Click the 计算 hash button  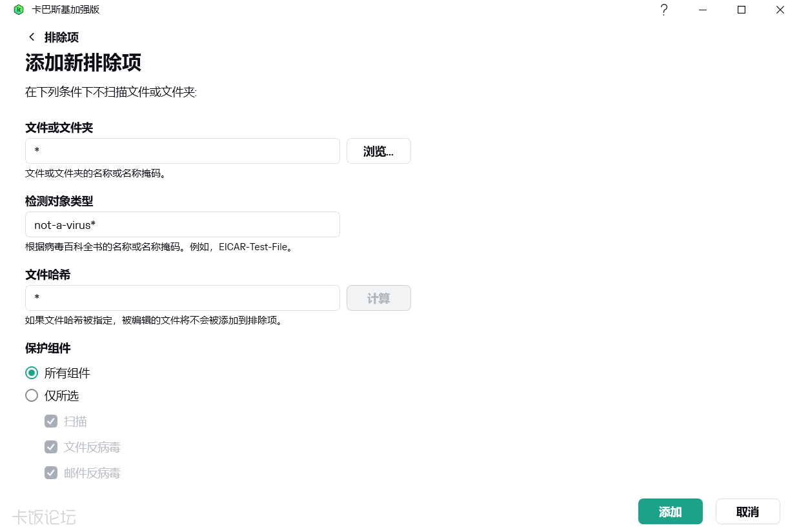tap(379, 298)
